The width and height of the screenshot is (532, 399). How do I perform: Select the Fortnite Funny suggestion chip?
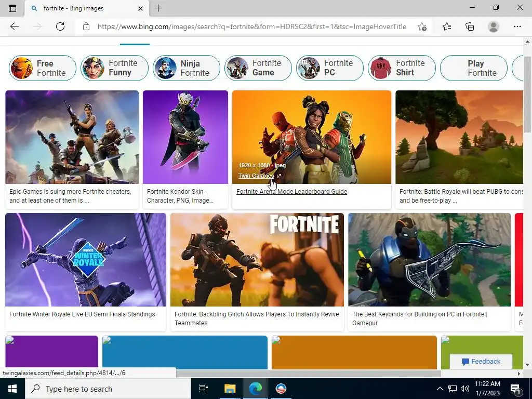(114, 68)
